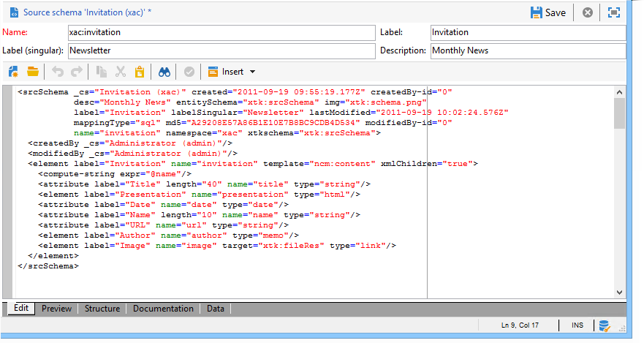Click the source schema document icon
This screenshot has height=343, width=644.
[14, 12]
